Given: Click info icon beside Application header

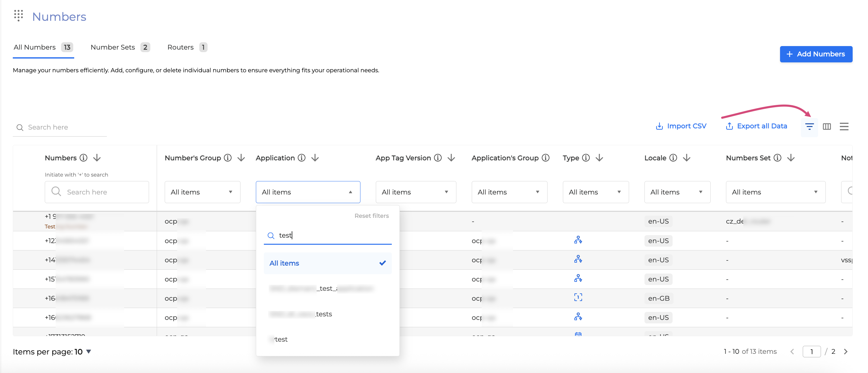Looking at the screenshot, I should click(302, 158).
